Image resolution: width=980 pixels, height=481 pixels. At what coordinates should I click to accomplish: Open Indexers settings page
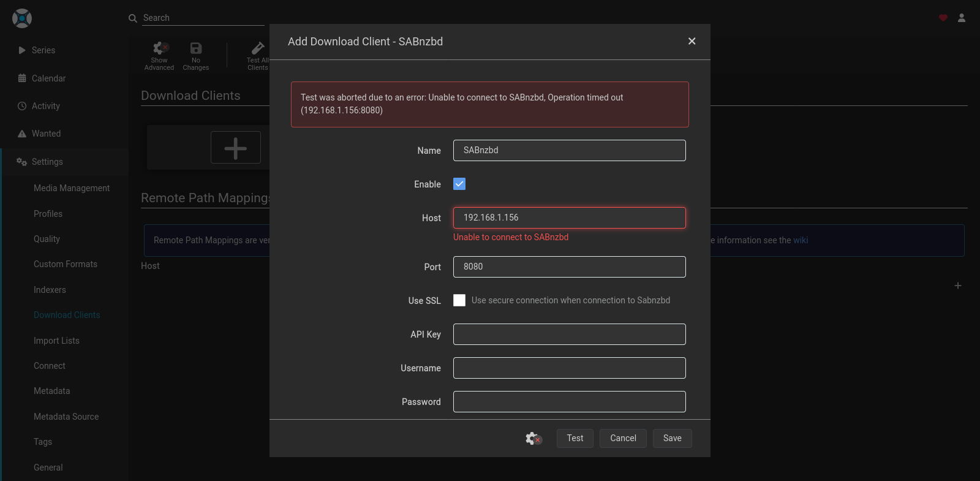[x=50, y=290]
